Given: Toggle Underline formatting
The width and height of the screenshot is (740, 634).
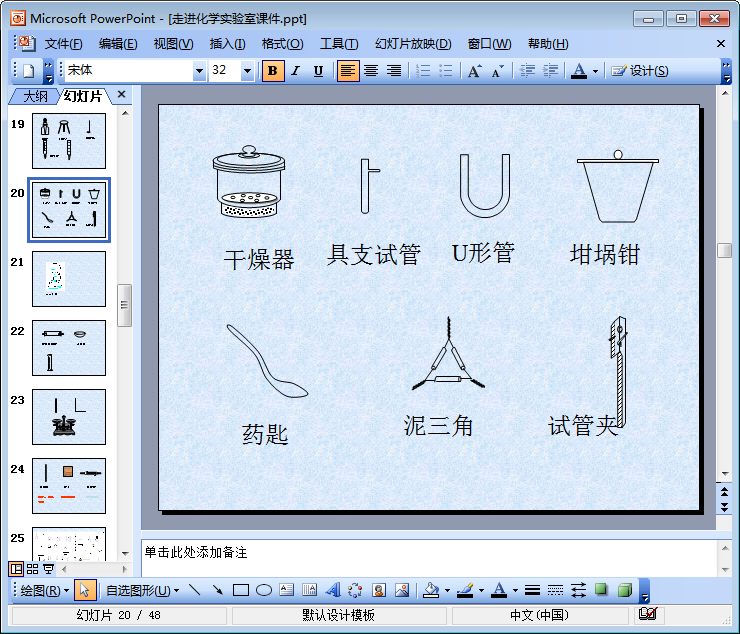Looking at the screenshot, I should pyautogui.click(x=319, y=71).
